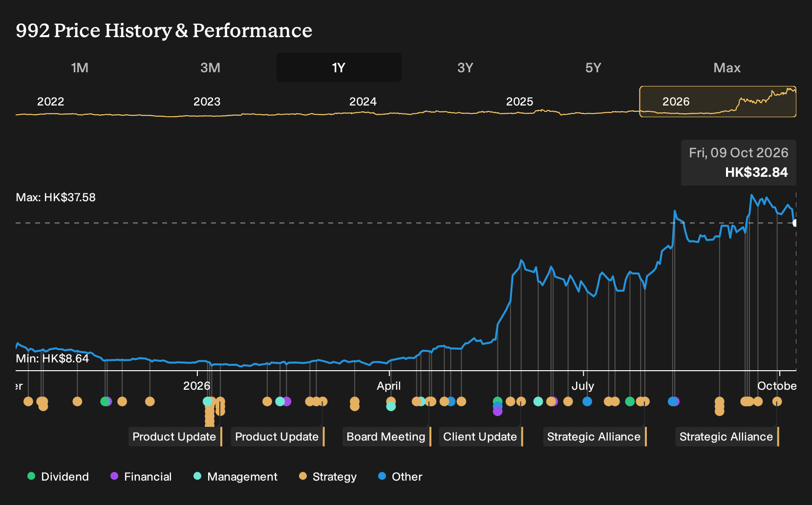Open the Client Update event label
The image size is (812, 505).
click(x=481, y=437)
